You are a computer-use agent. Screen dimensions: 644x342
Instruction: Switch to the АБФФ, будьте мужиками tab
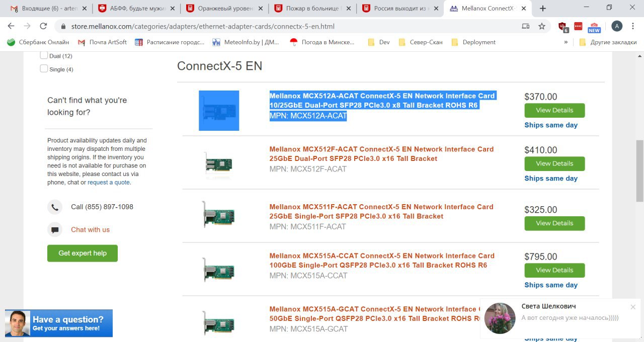click(135, 9)
